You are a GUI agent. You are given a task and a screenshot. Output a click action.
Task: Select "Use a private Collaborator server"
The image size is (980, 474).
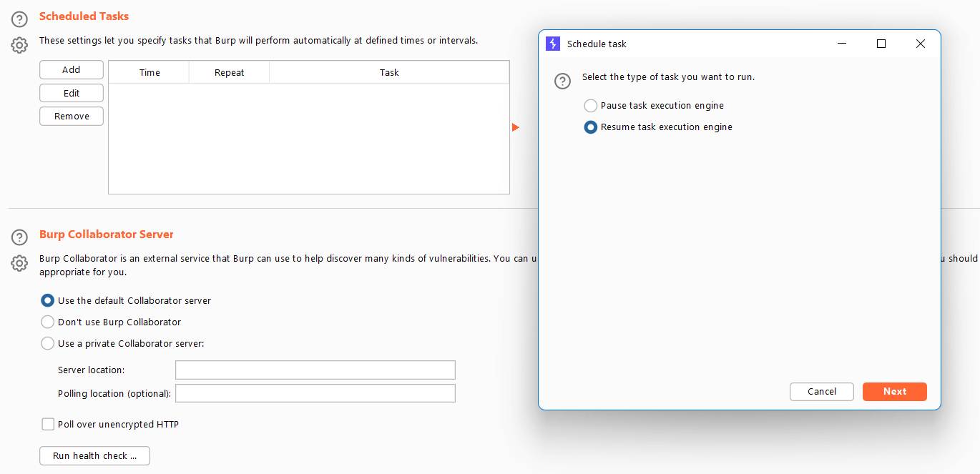point(47,343)
